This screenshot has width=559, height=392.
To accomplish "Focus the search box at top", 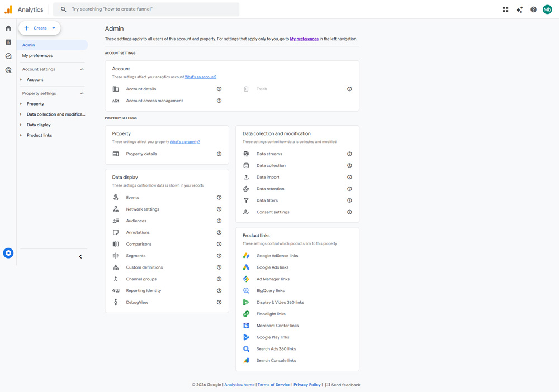I will pos(146,9).
